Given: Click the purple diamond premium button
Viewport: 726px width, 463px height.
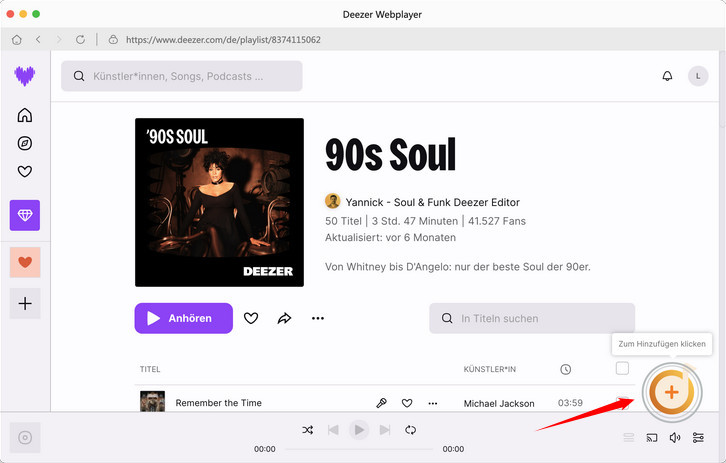Looking at the screenshot, I should point(25,215).
